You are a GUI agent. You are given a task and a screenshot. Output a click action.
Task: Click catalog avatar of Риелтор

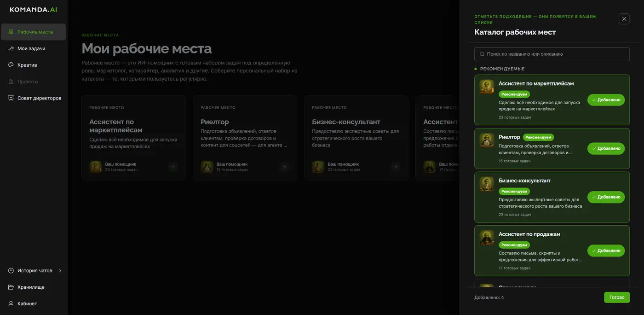[x=487, y=140]
